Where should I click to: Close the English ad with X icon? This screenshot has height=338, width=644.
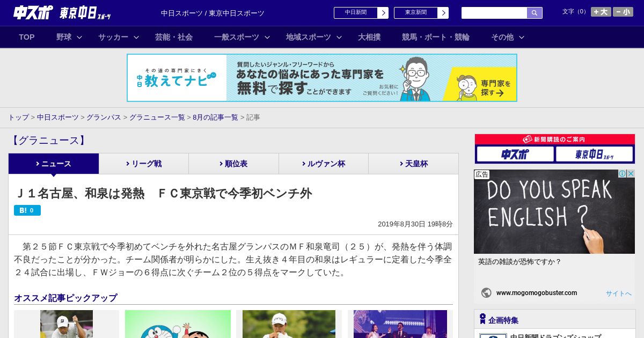pos(631,174)
